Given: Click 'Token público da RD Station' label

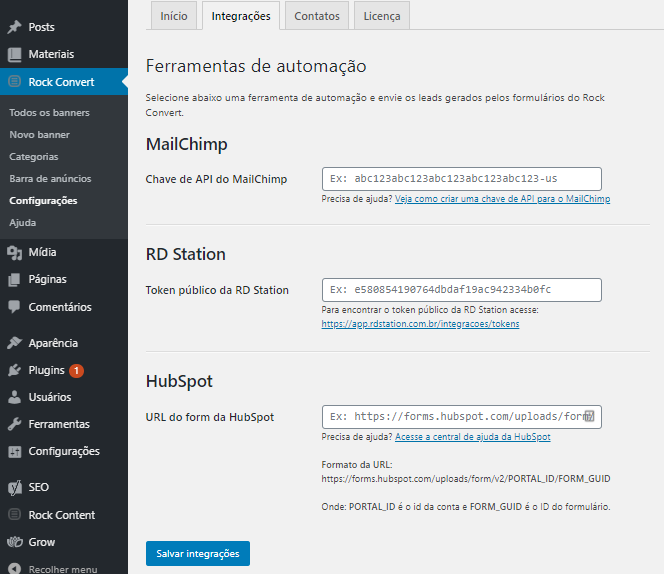Looking at the screenshot, I should (217, 290).
